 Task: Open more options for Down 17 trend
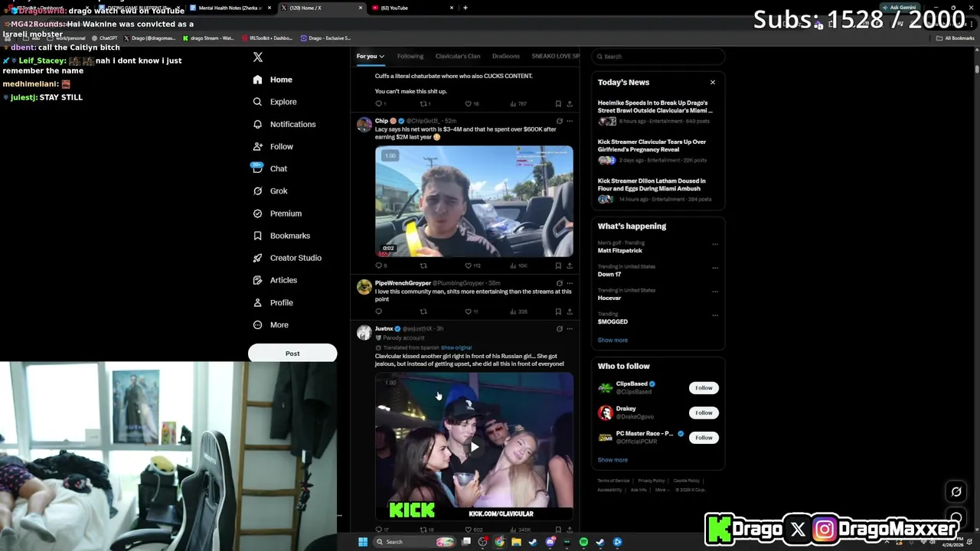point(715,268)
